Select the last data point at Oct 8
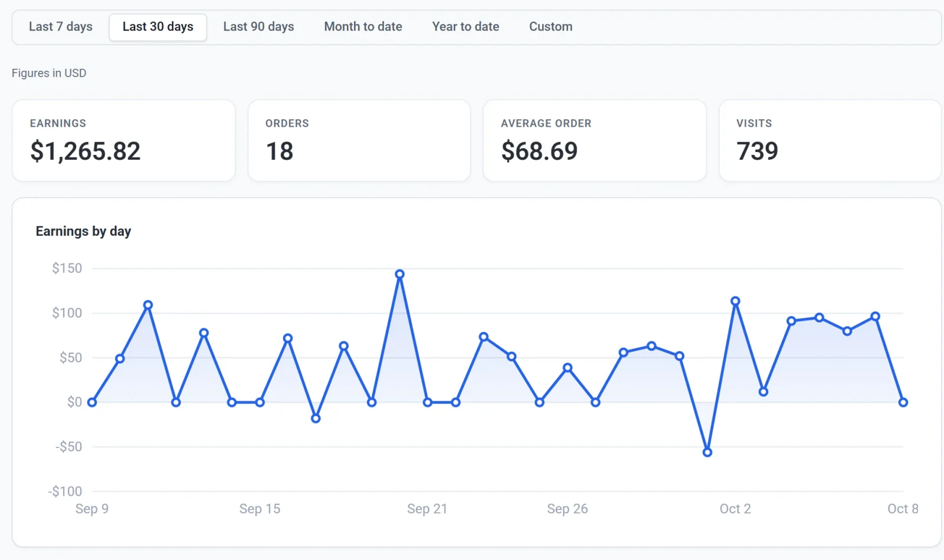 coord(903,403)
